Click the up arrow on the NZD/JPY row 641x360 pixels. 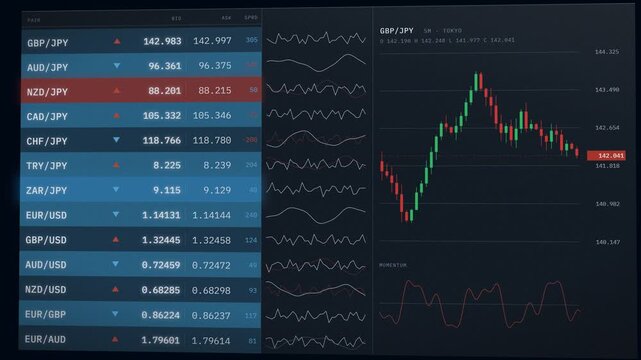(x=117, y=90)
